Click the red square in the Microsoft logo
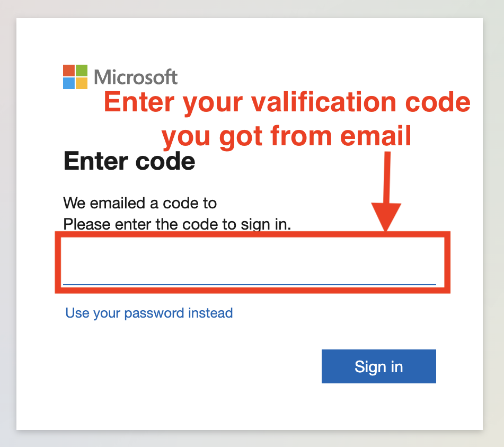This screenshot has width=504, height=447. (x=69, y=69)
